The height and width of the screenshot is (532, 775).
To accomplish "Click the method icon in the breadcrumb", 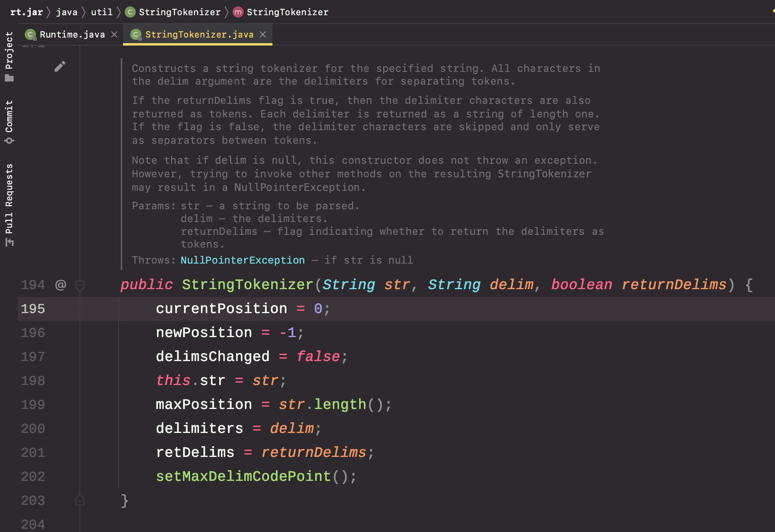I will coord(238,12).
